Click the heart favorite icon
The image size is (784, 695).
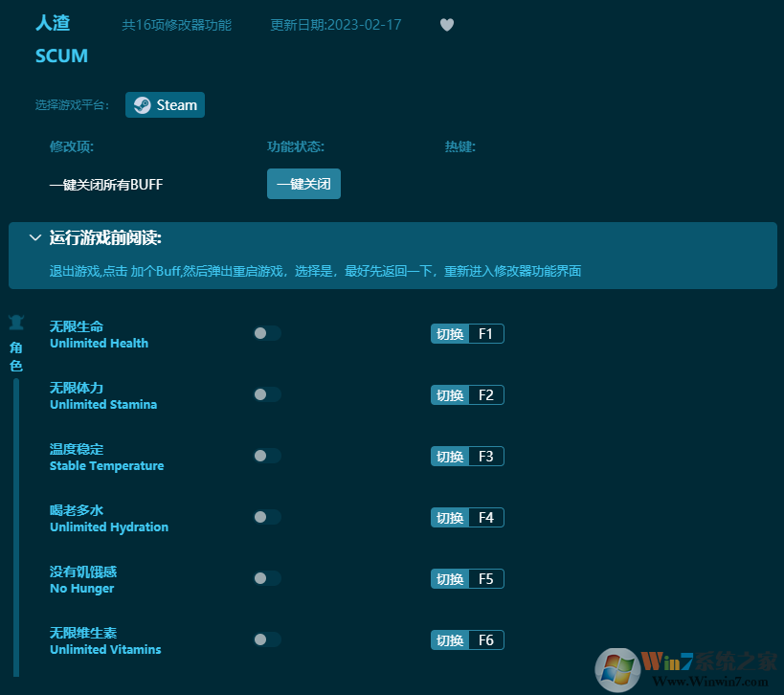(446, 25)
